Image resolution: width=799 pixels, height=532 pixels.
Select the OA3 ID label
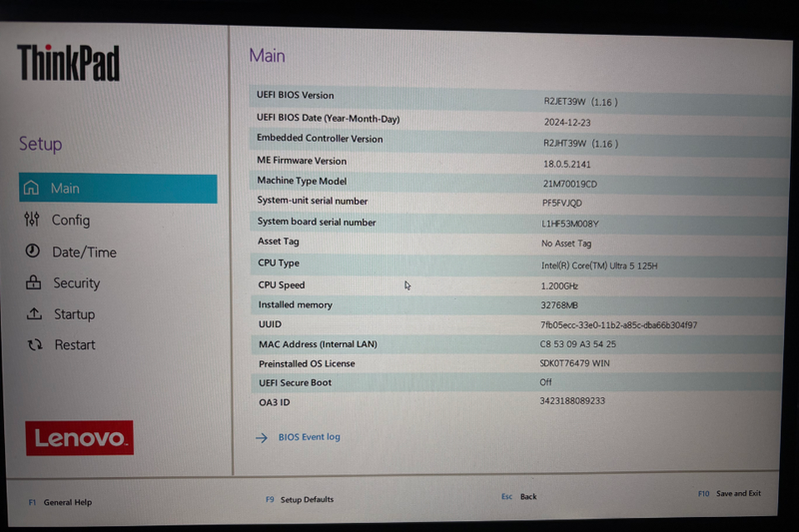coord(274,402)
